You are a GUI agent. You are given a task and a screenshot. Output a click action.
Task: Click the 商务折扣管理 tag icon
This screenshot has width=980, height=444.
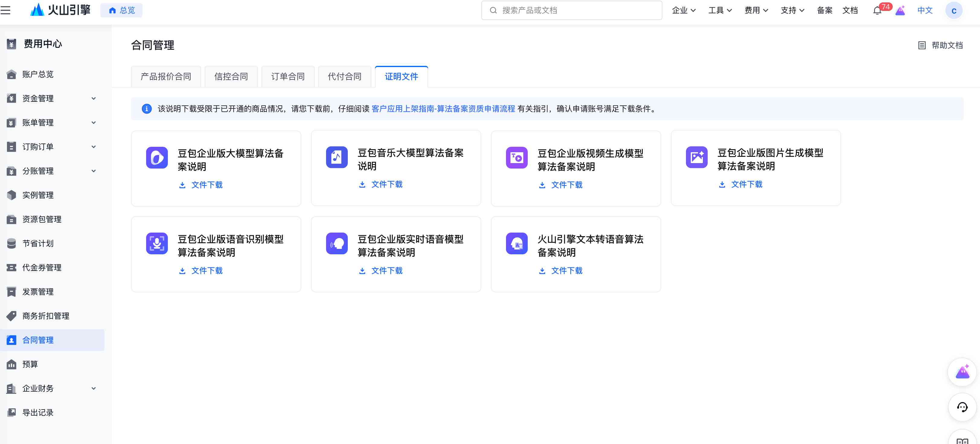click(x=11, y=316)
